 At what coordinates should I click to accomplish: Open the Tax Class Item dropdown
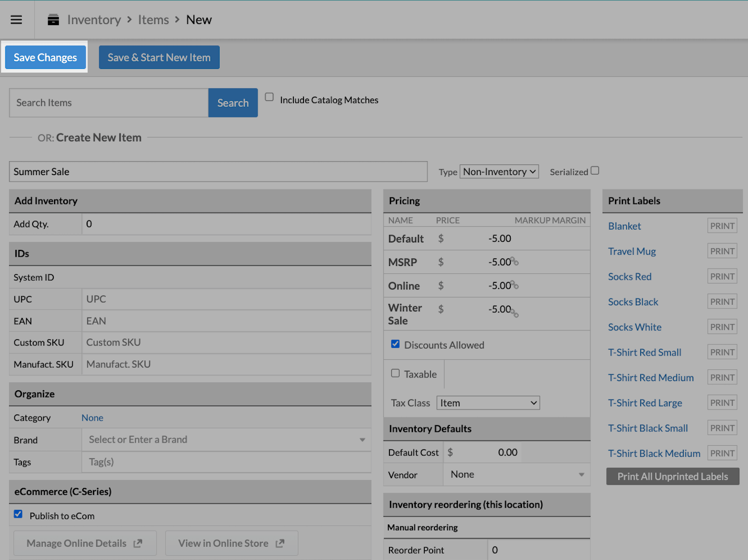(x=488, y=403)
